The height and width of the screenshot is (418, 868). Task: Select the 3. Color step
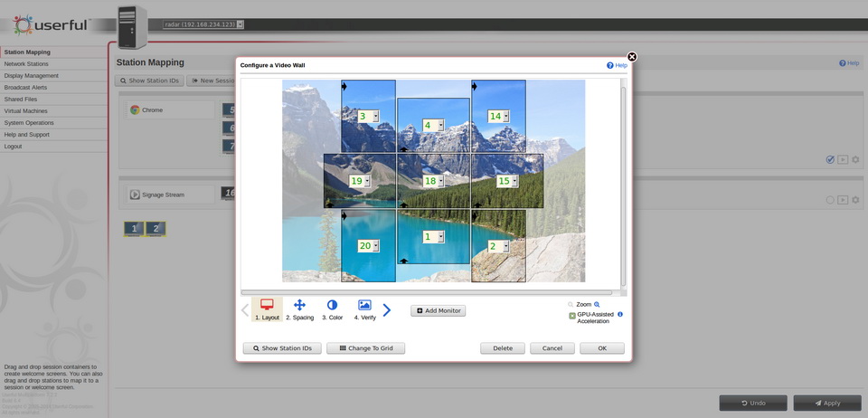332,309
